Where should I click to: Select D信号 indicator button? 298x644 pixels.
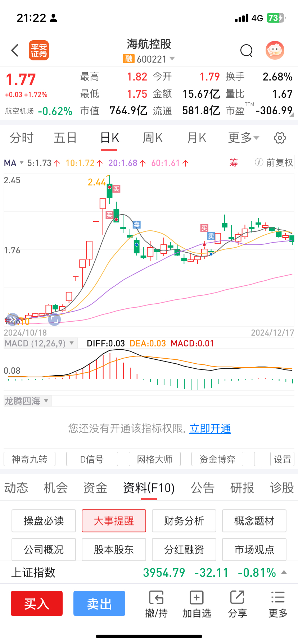click(x=92, y=459)
